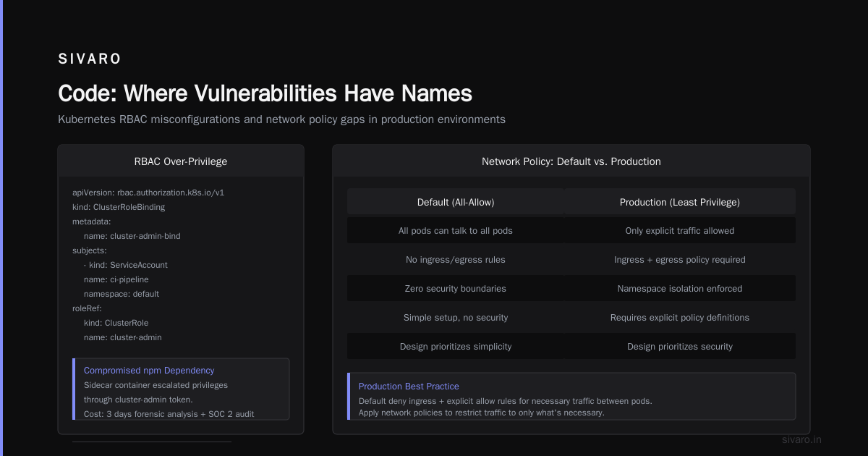Click the 'RBAC Over-Privilege' card header
Image resolution: width=868 pixels, height=456 pixels.
(x=181, y=161)
